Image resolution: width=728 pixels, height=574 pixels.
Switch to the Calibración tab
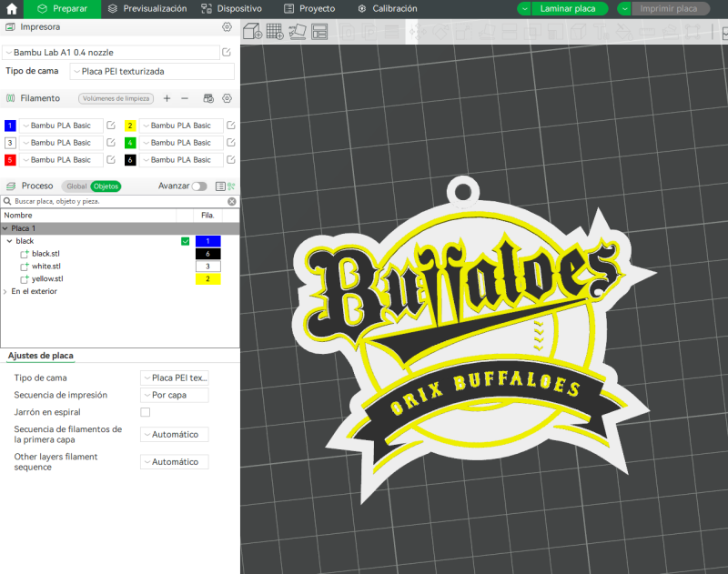(388, 9)
